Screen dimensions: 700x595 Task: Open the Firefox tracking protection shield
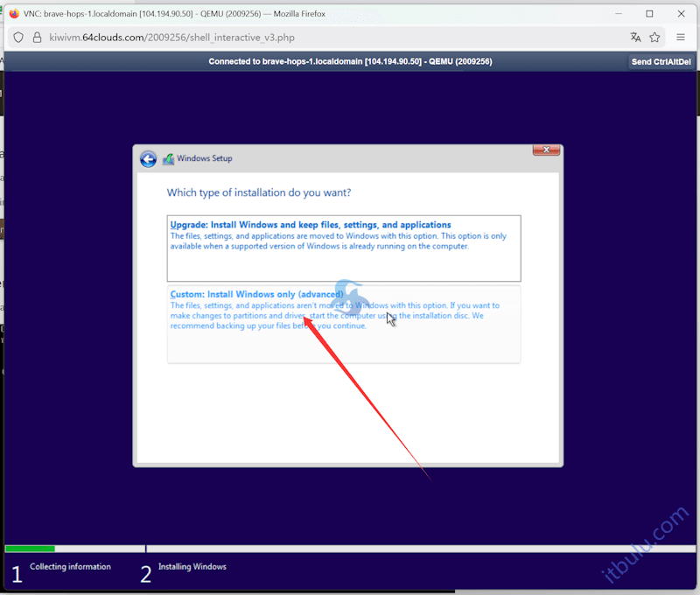pos(17,38)
